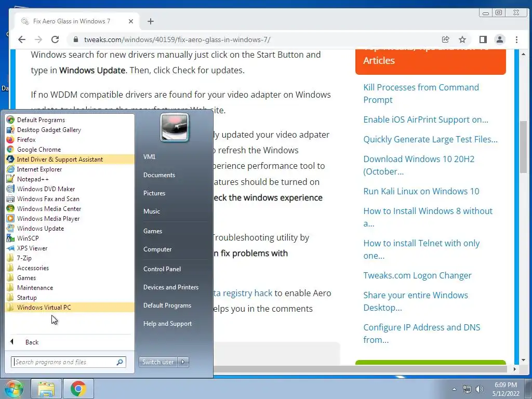Open the shutdown options arrow
Image resolution: width=532 pixels, height=399 pixels.
point(183,362)
